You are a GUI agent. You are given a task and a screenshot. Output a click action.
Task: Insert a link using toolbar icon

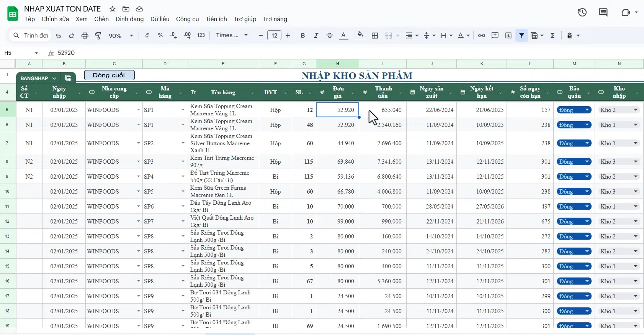tap(481, 36)
